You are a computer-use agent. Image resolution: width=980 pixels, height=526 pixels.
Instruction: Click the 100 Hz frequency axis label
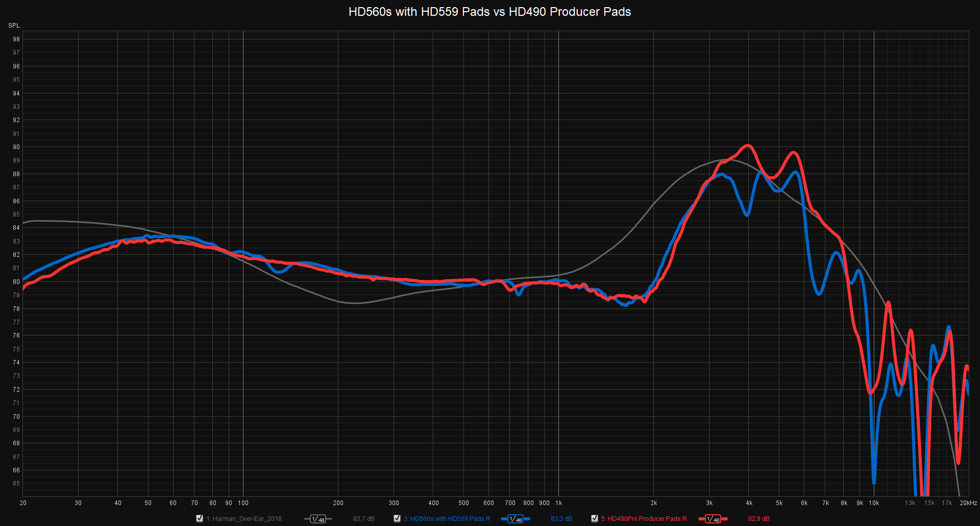[243, 503]
